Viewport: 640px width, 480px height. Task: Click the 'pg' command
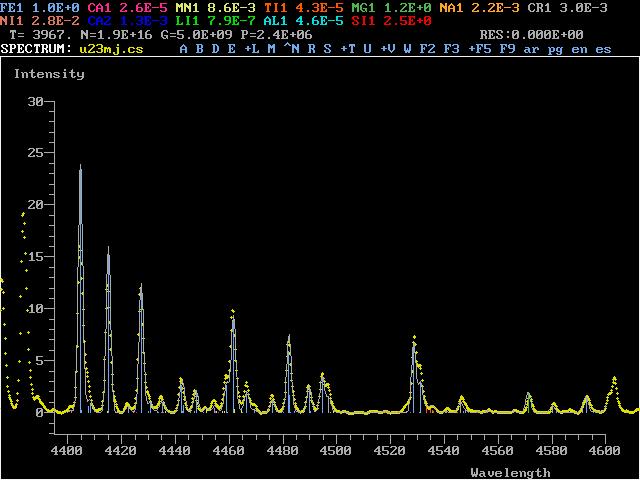tap(556, 50)
